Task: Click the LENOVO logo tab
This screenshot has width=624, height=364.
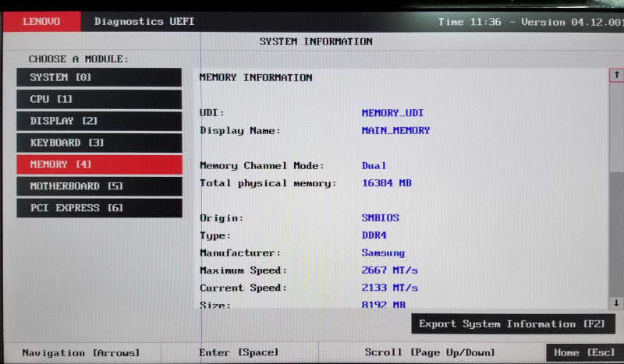Action: tap(41, 22)
